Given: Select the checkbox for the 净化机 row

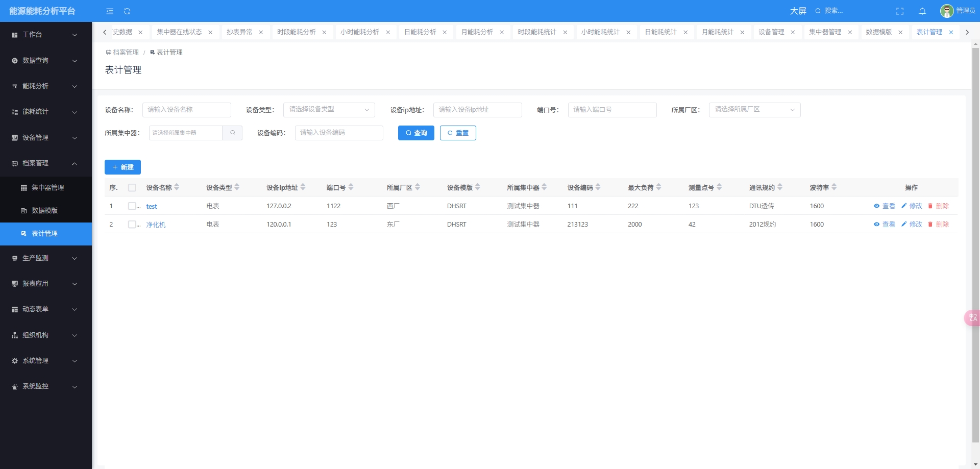Looking at the screenshot, I should click(x=132, y=225).
